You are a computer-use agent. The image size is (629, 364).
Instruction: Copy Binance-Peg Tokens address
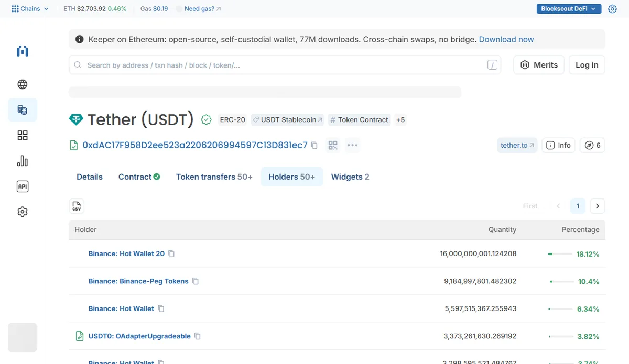click(x=196, y=281)
